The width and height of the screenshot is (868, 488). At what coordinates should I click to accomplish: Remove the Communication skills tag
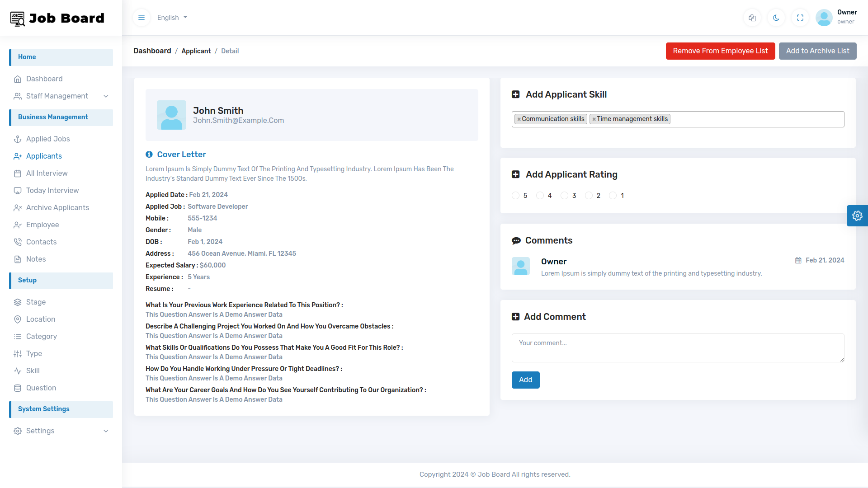click(519, 119)
